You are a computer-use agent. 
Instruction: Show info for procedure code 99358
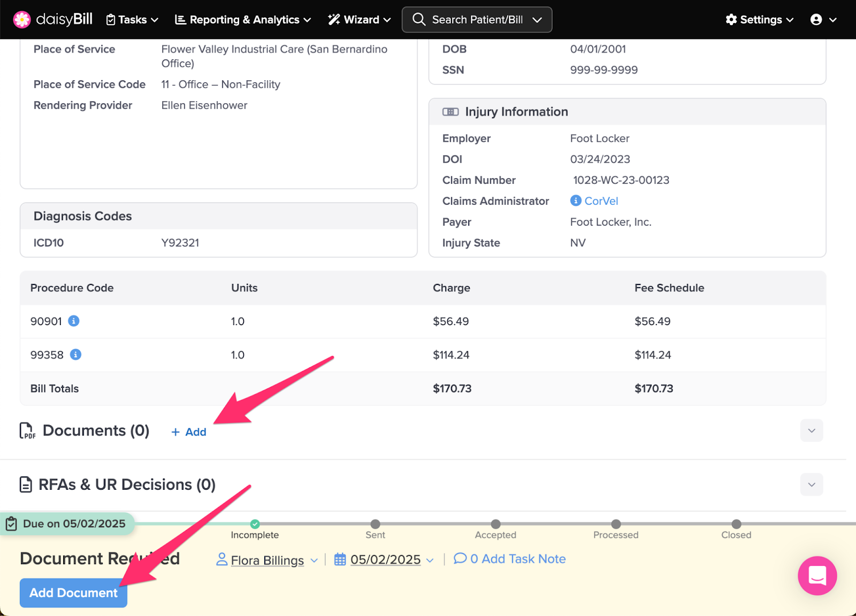tap(76, 355)
